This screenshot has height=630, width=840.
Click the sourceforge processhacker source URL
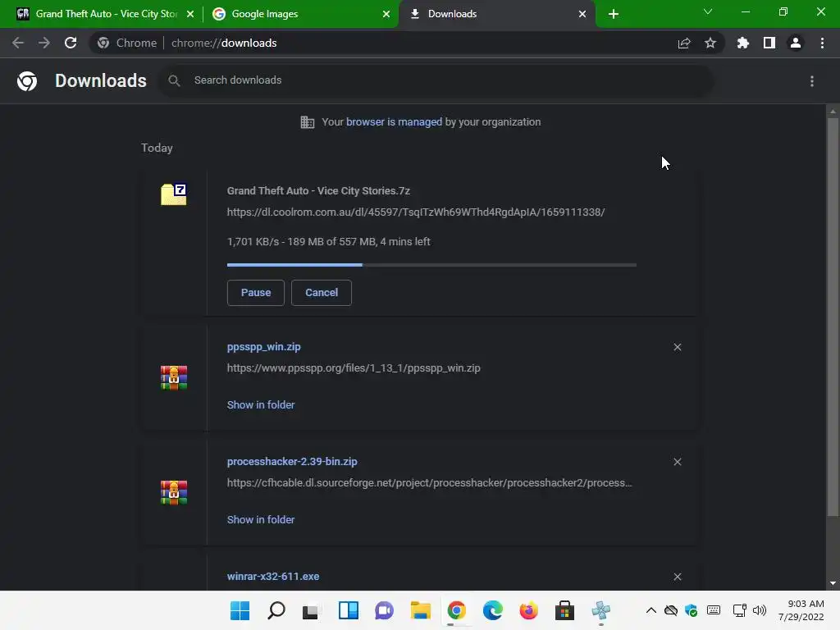pos(430,482)
